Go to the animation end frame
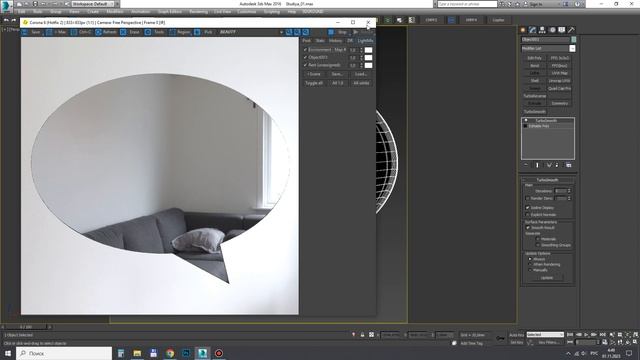This screenshot has width=640, height=360. coord(602,335)
